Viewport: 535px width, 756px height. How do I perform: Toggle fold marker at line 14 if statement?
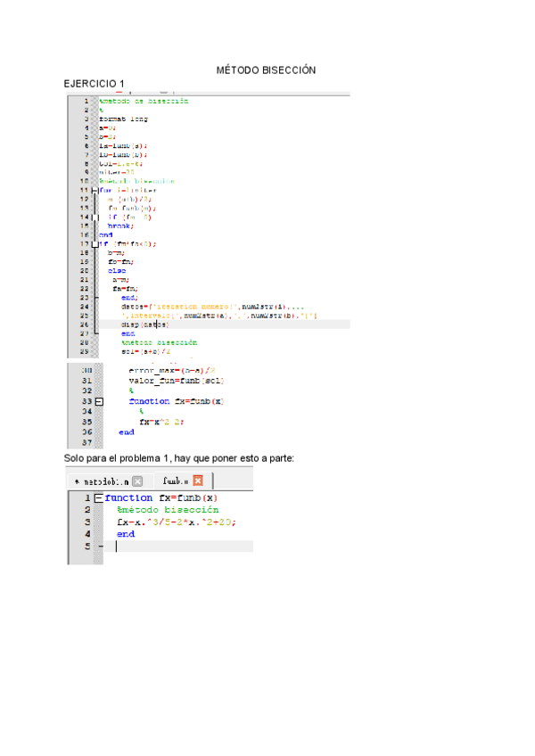[95, 217]
